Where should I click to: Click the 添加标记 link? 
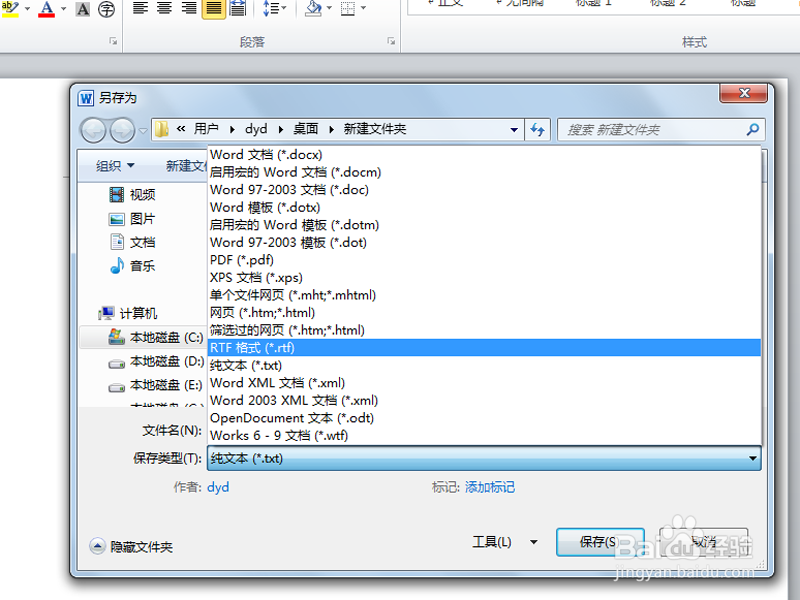pyautogui.click(x=490, y=487)
